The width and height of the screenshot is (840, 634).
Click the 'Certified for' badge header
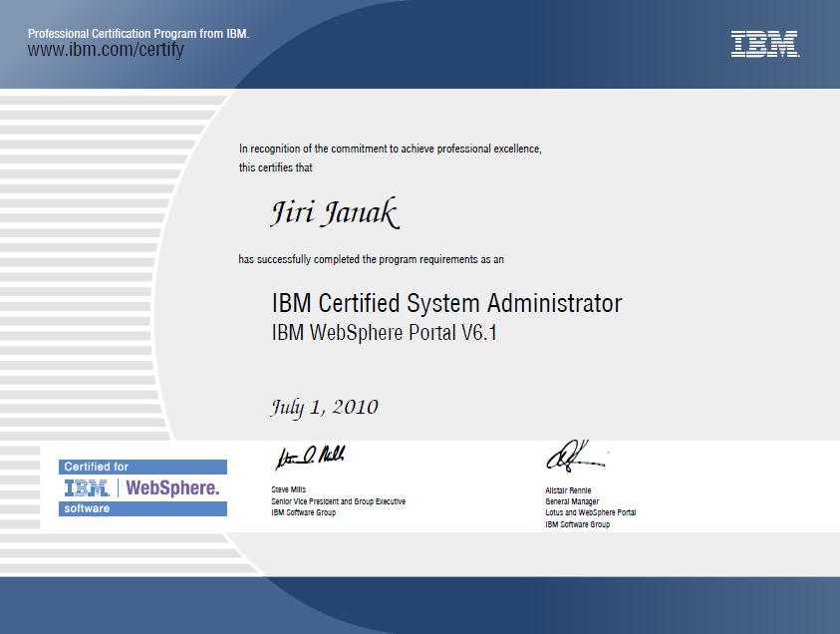143,467
